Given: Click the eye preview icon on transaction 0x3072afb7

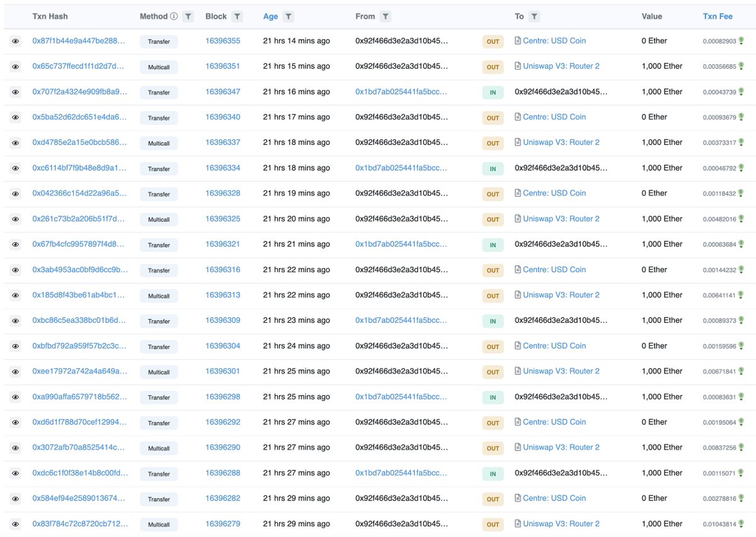Looking at the screenshot, I should [15, 448].
